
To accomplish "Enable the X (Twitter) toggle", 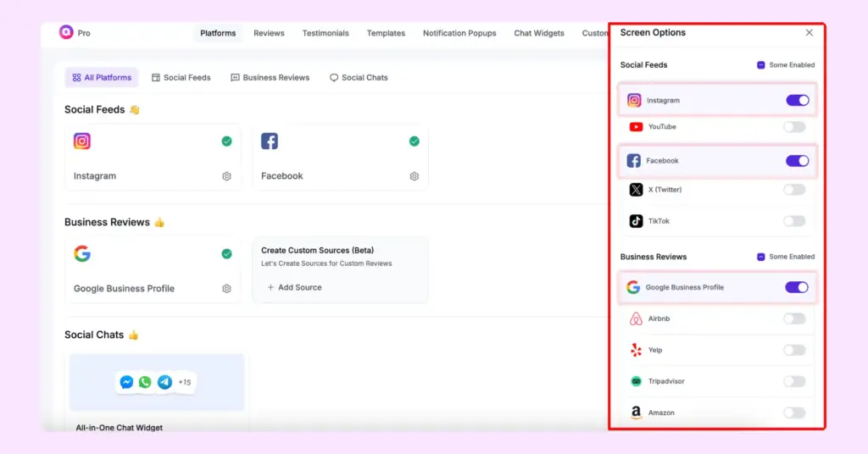I will [794, 190].
